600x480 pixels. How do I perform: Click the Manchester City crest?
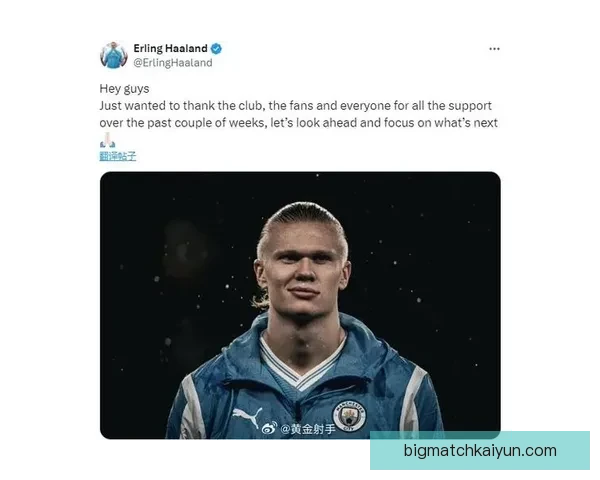click(349, 416)
